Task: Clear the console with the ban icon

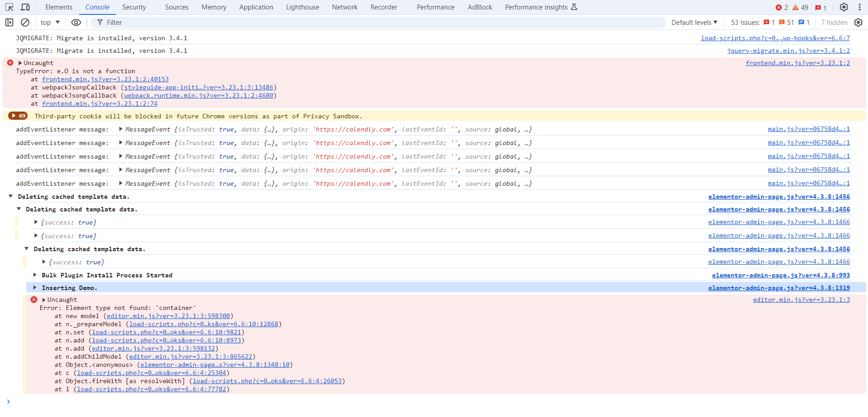Action: point(25,22)
